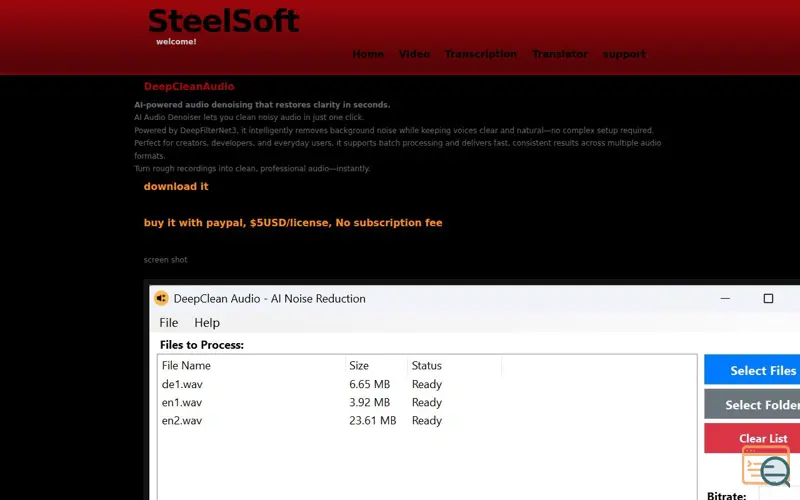Click the DeepClean Audio speaker app icon
The image size is (800, 500).
click(161, 298)
